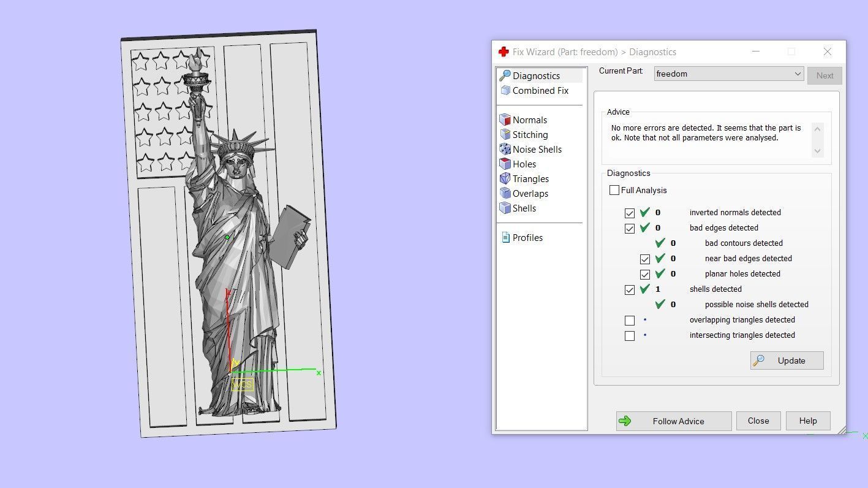
Task: Click the Advice message text
Action: (x=706, y=133)
